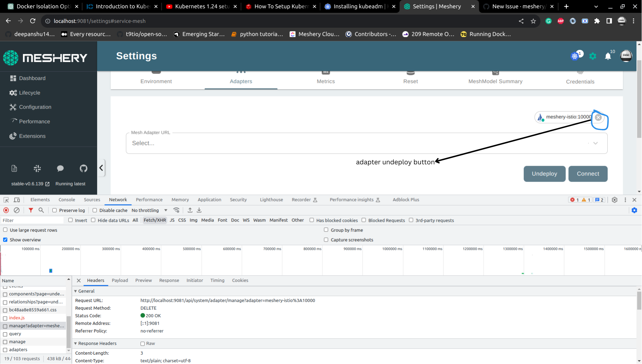Open Meshery's GitHub repository via sidebar icon
The width and height of the screenshot is (642, 364).
pos(83,168)
